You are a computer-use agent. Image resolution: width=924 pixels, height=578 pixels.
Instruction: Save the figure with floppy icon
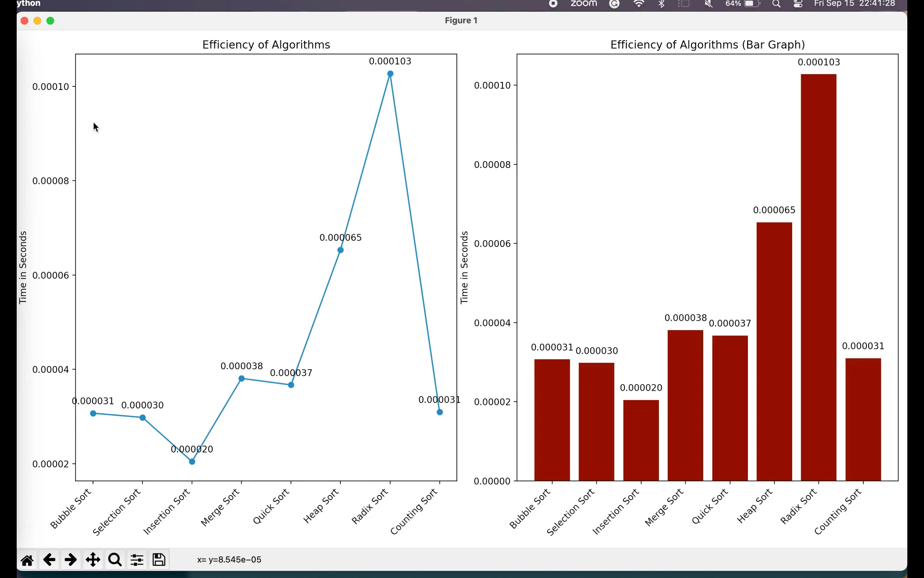[159, 560]
